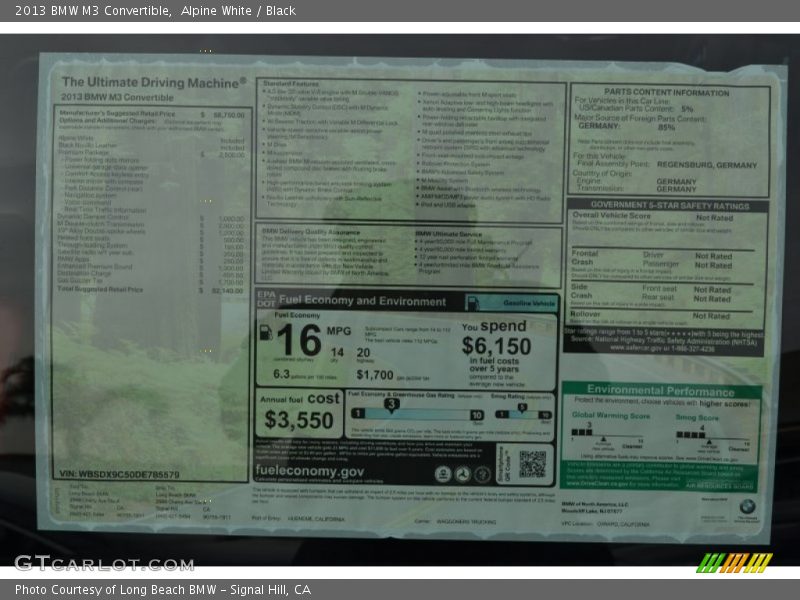Click Not Rated for Front seat
This screenshot has width=800, height=600.
click(712, 290)
